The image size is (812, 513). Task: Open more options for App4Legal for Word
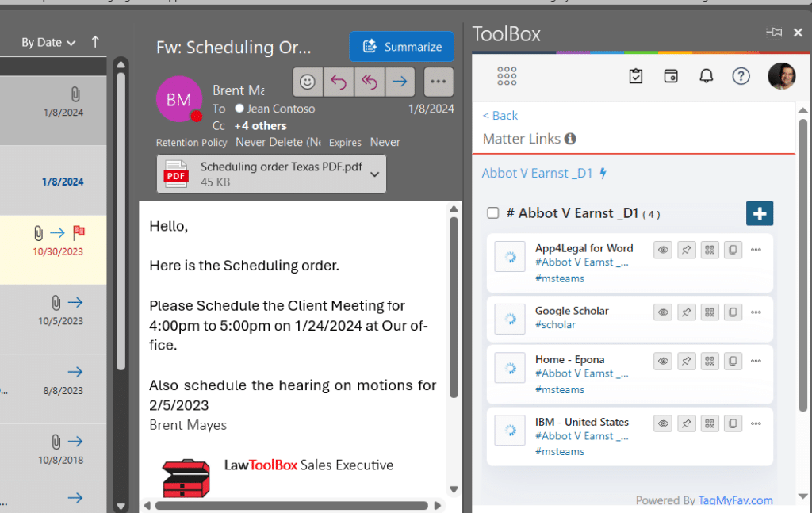pyautogui.click(x=756, y=250)
